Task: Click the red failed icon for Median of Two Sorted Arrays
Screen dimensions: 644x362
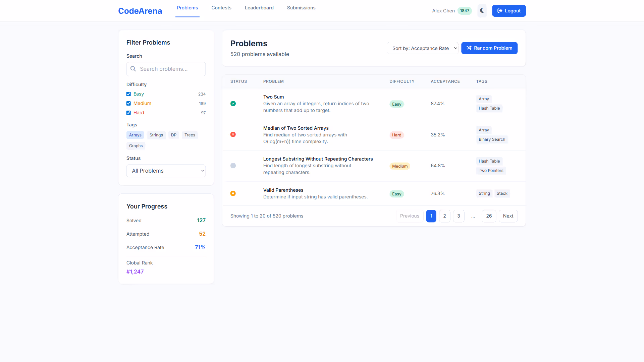Action: pyautogui.click(x=233, y=134)
